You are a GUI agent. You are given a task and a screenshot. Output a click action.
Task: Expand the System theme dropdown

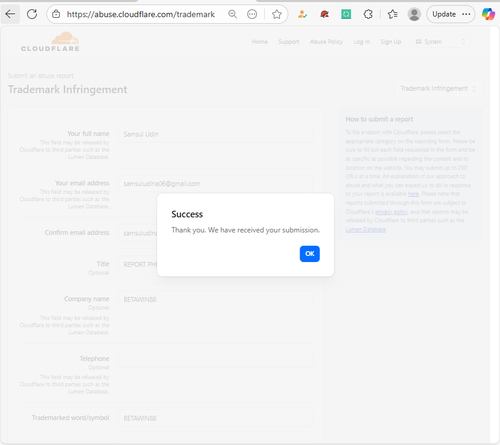click(441, 42)
